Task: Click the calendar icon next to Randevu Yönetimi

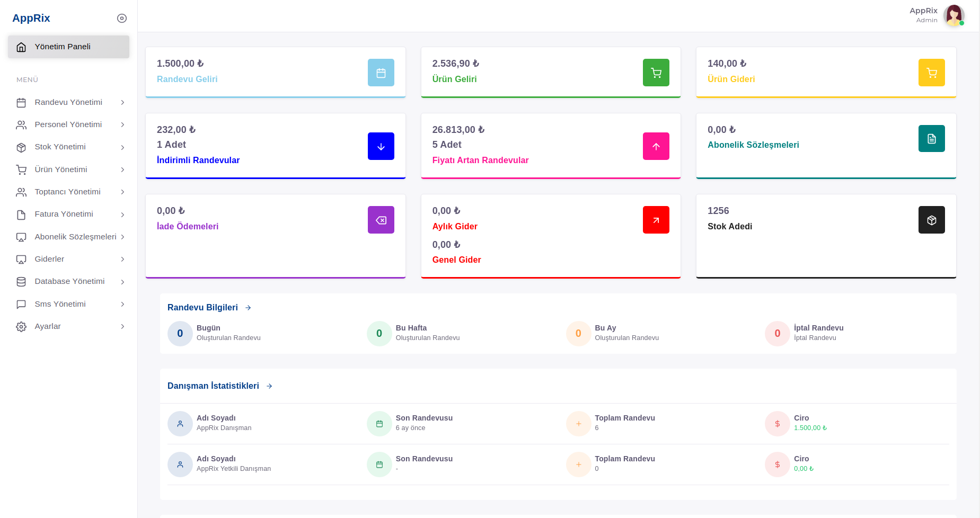Action: (21, 103)
